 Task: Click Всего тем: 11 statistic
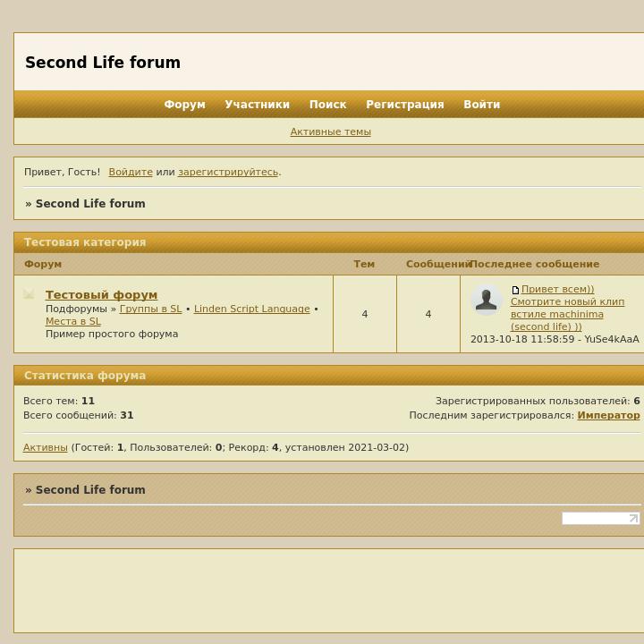pyautogui.click(x=59, y=401)
